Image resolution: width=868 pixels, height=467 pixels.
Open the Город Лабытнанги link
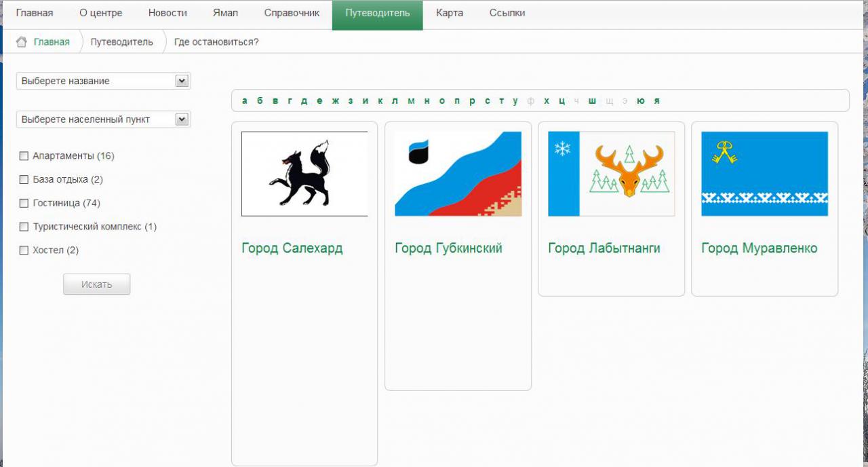(x=604, y=248)
